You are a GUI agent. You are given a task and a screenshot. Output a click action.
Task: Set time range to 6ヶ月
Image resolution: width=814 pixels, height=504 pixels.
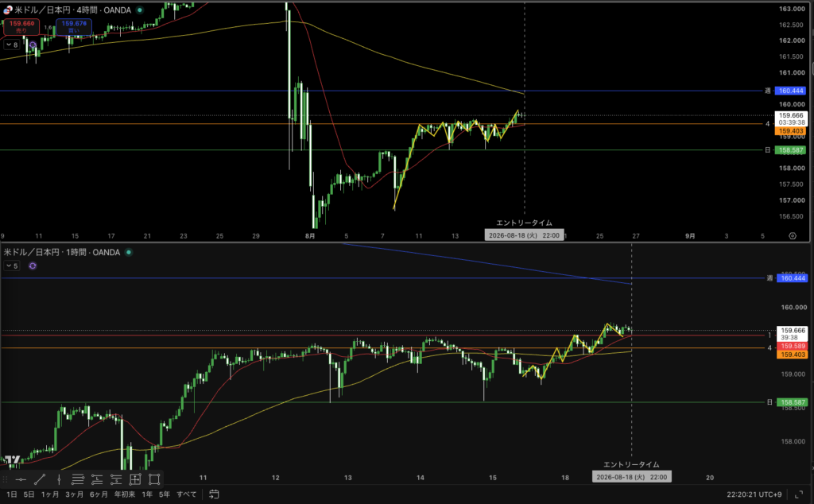click(99, 494)
